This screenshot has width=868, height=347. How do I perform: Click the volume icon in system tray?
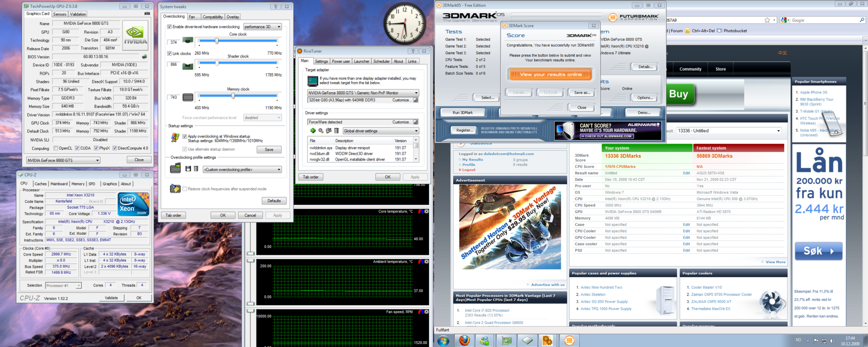click(832, 341)
